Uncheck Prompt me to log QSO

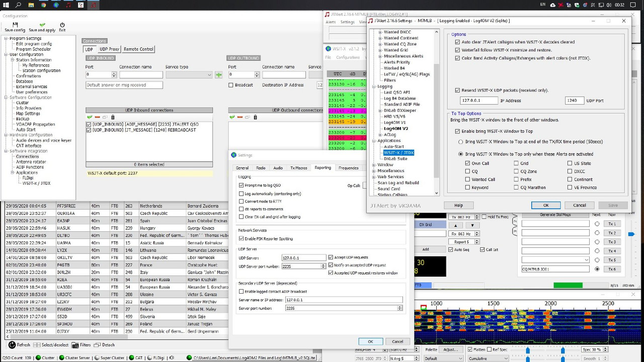pyautogui.click(x=242, y=186)
